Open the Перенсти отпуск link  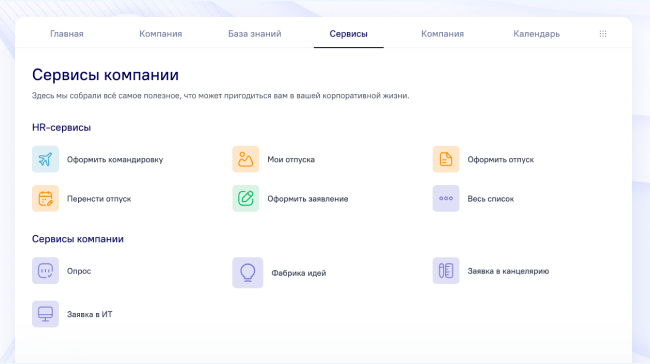click(x=99, y=199)
